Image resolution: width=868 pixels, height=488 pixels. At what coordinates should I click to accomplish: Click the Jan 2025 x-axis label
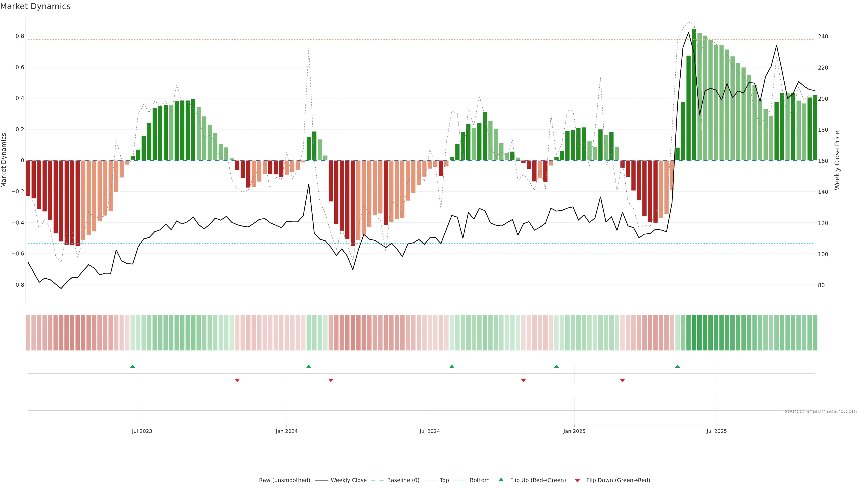(574, 432)
